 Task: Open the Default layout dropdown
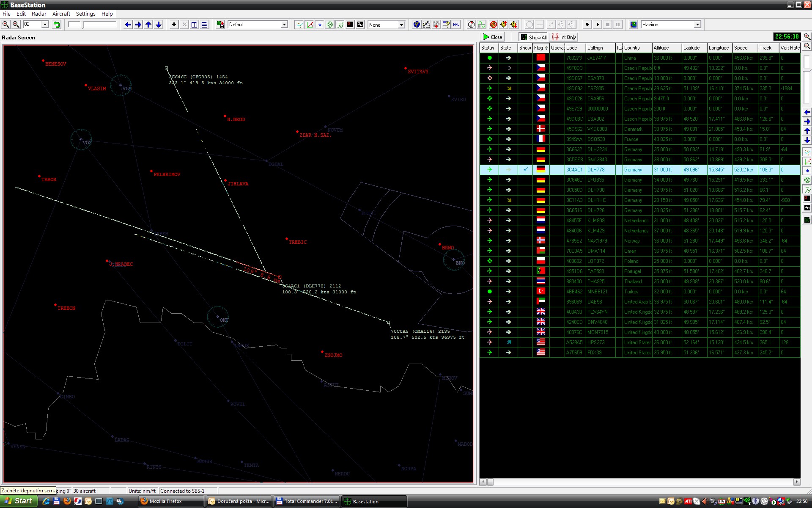tap(284, 25)
